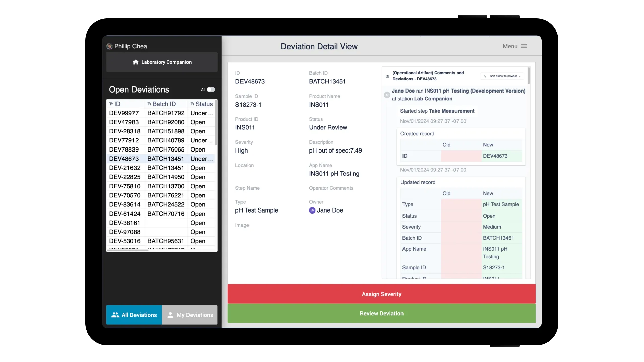Click the My Deviations person icon

pos(170,315)
